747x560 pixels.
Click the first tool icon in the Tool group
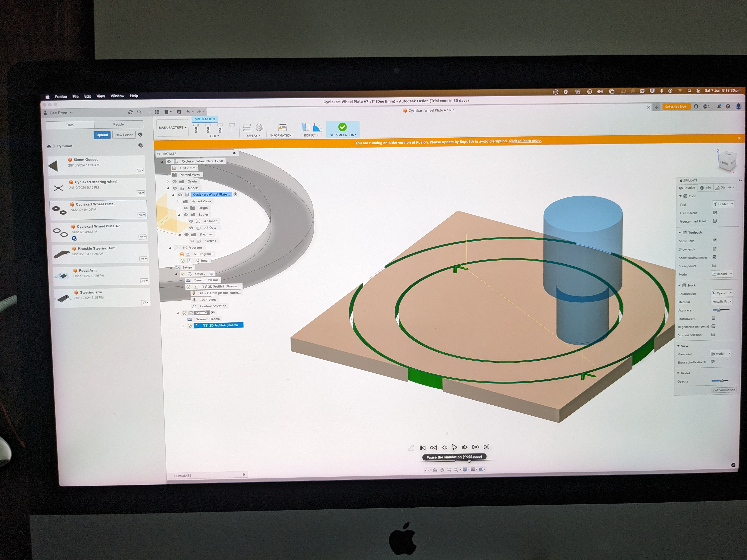click(x=196, y=128)
